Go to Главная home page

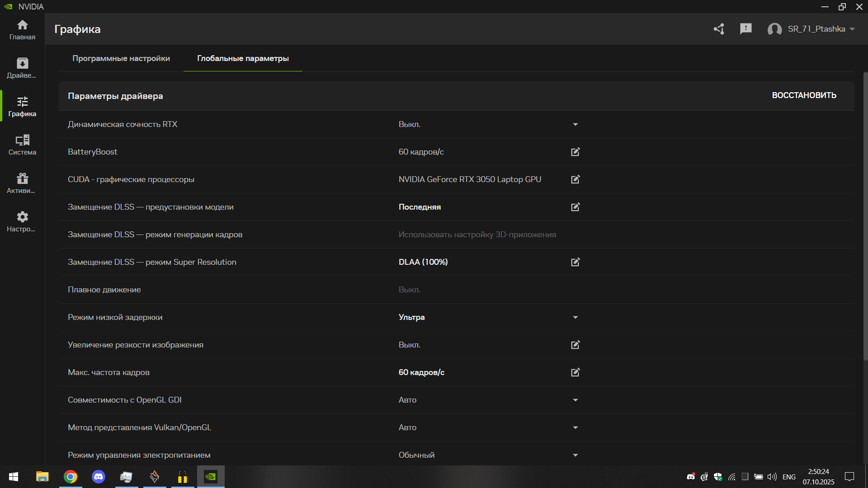point(22,29)
